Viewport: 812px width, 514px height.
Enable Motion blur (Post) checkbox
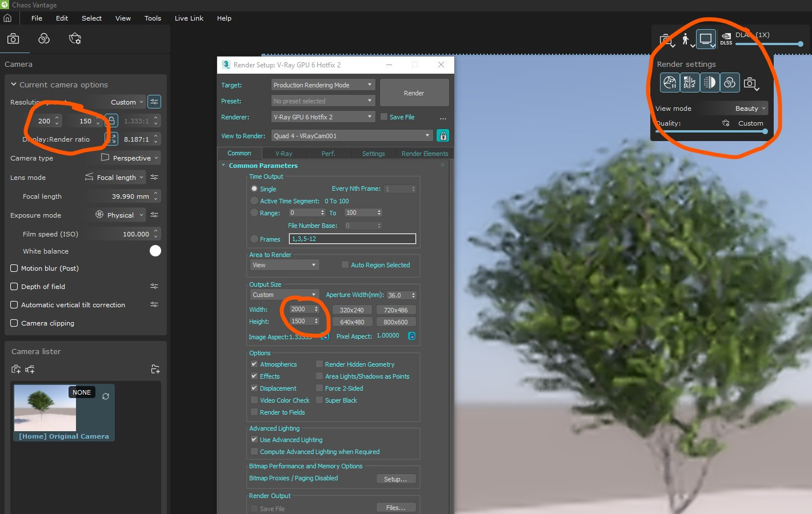pos(14,268)
